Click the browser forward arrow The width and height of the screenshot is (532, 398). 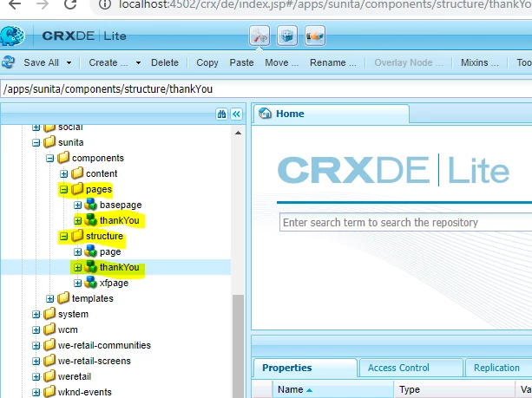(43, 4)
